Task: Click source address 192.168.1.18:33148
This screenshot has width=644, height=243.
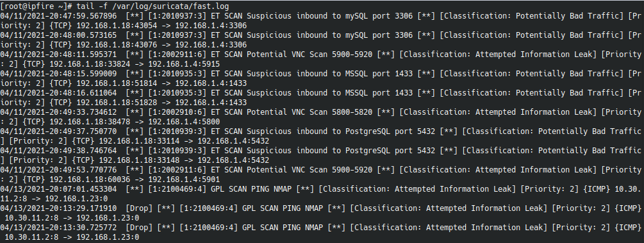Action: click(140, 160)
